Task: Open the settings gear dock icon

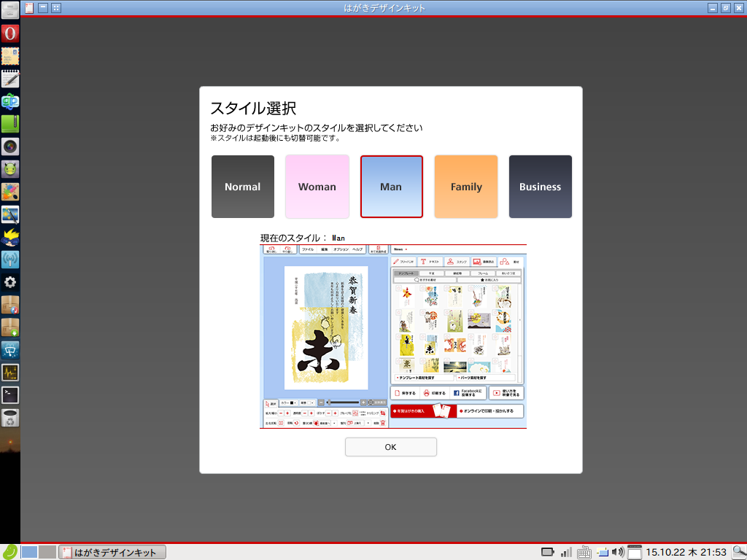Action: tap(10, 282)
